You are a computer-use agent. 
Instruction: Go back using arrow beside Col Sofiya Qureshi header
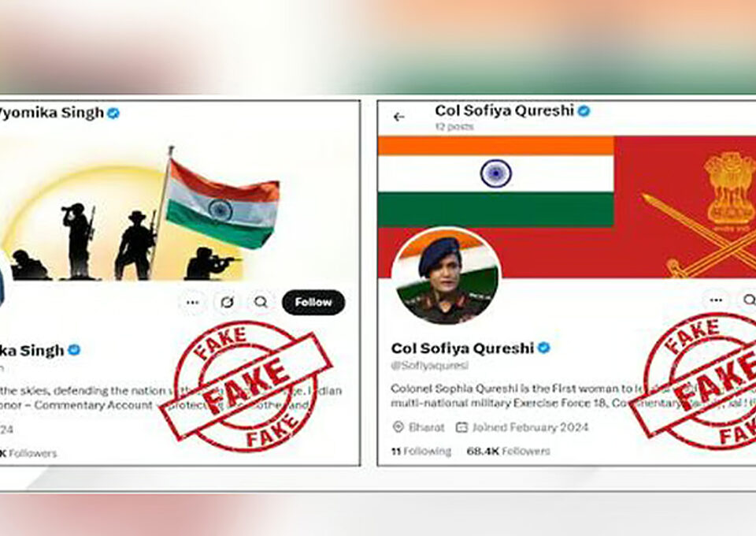tap(398, 117)
